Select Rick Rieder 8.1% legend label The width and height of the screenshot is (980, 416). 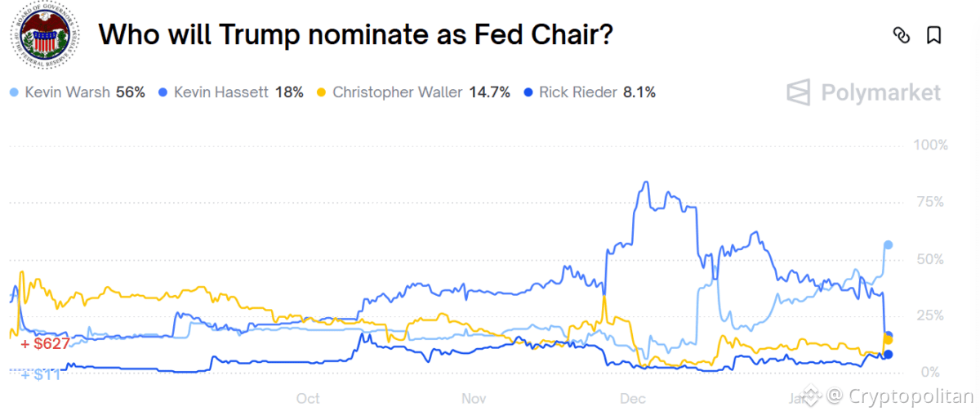coord(597,92)
